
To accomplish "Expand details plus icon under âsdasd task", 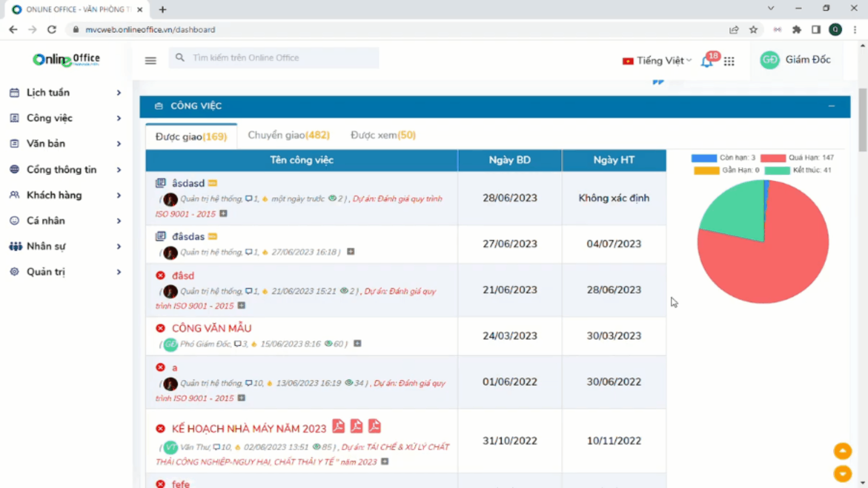I will point(223,213).
